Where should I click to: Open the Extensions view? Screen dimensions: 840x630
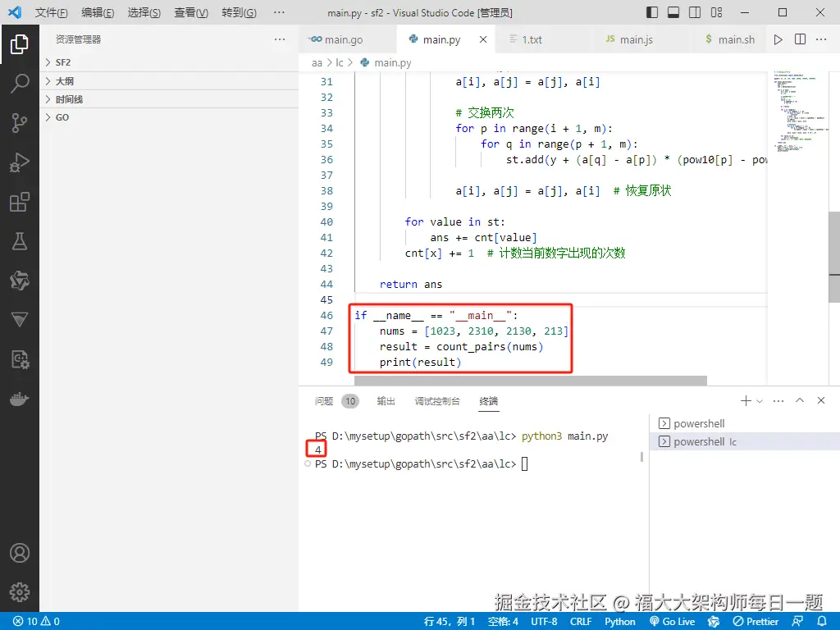[20, 202]
